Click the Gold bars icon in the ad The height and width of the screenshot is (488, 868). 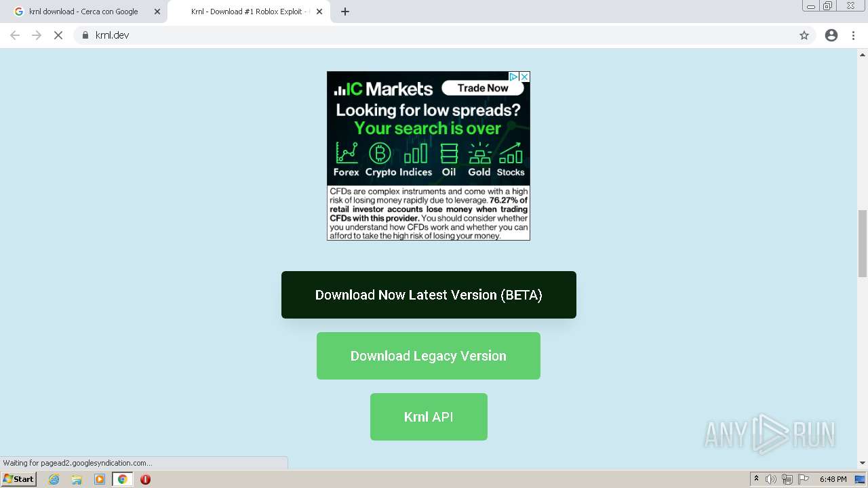pos(479,153)
